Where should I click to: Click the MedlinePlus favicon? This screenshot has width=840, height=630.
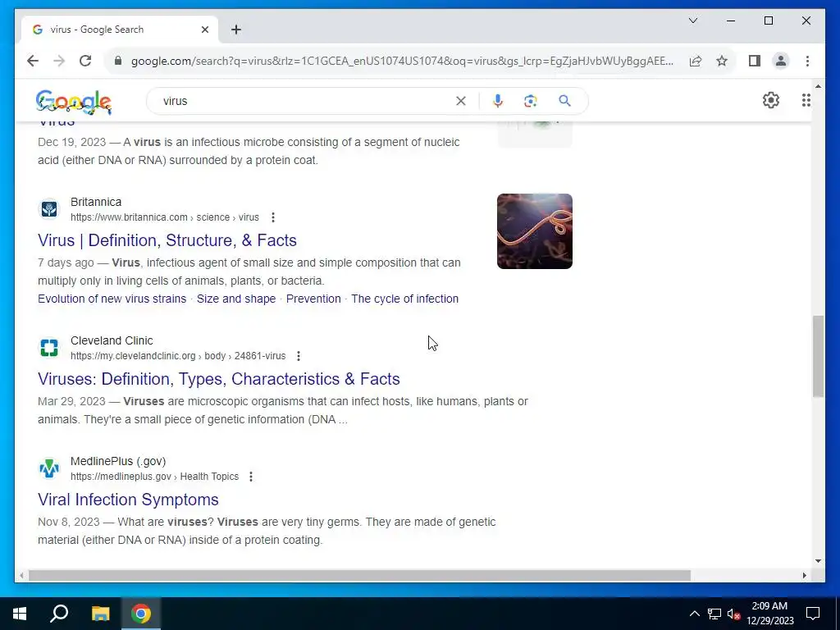49,468
